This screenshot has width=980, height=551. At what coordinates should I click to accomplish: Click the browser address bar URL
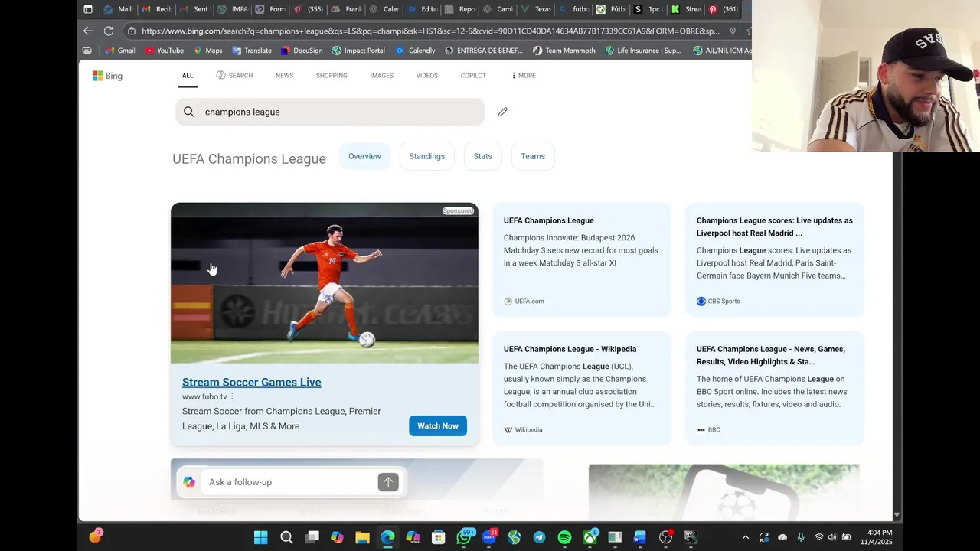pos(430,31)
